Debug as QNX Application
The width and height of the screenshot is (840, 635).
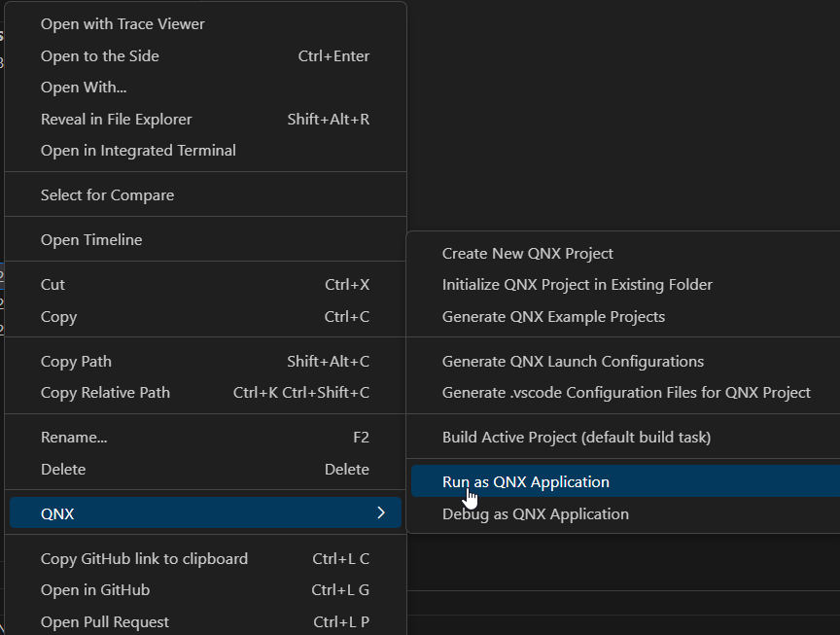[x=626, y=513]
